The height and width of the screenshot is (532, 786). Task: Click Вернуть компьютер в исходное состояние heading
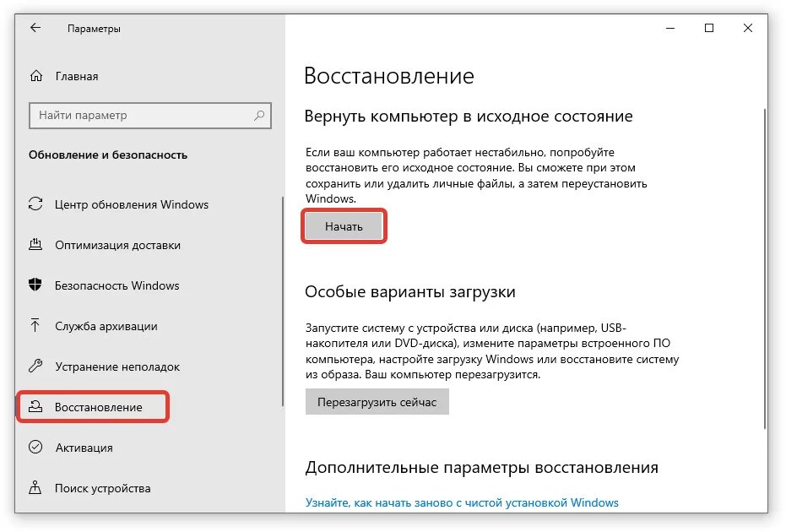pyautogui.click(x=469, y=117)
